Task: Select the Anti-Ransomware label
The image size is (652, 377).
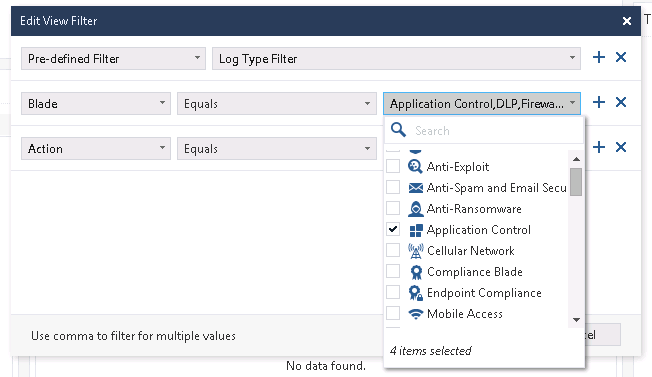Action: 474,209
